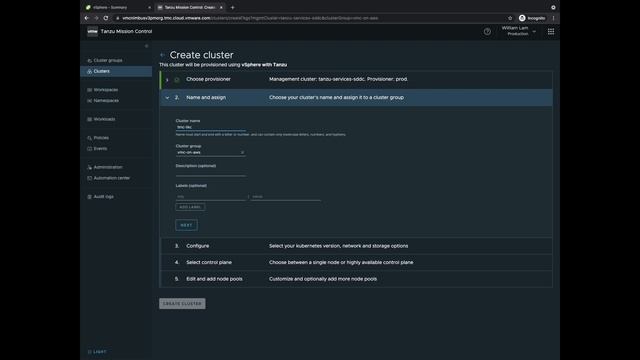Open the Incognito profile indicator
This screenshot has height=360, width=640.
coord(532,18)
